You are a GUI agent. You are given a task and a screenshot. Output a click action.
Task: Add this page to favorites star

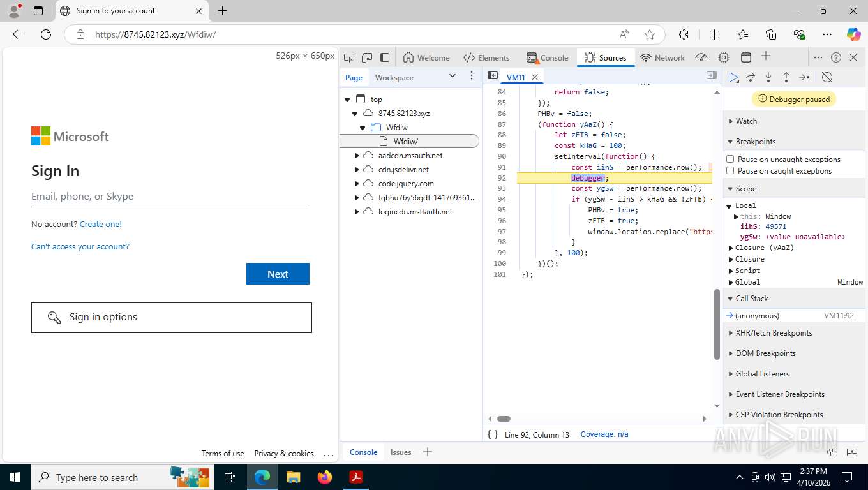click(650, 34)
